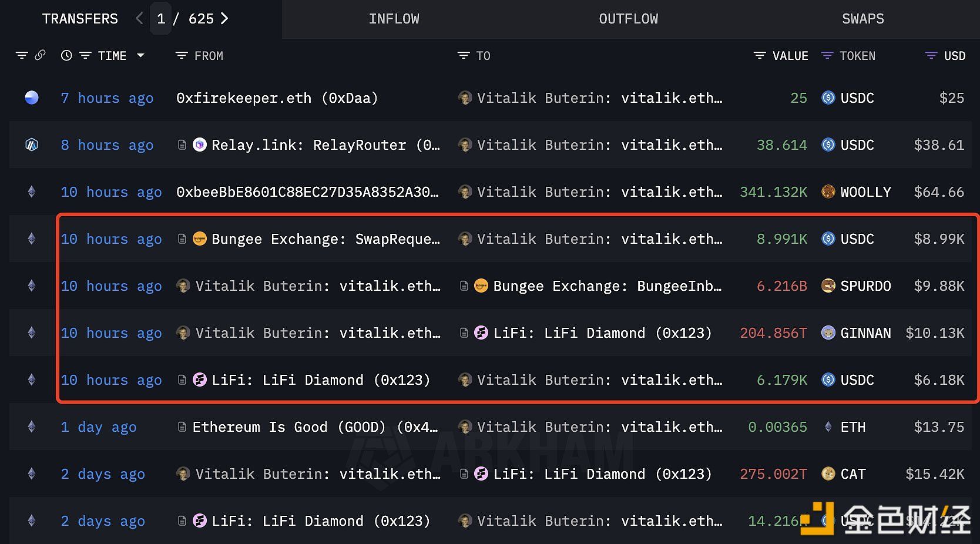
Task: Go to the next page with the right arrow
Action: point(224,18)
